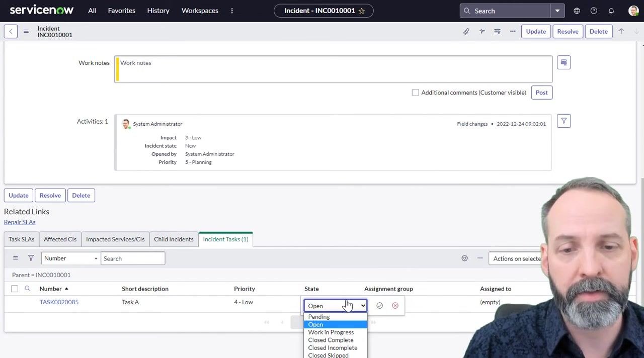Post the work note with the Post button

pyautogui.click(x=541, y=93)
